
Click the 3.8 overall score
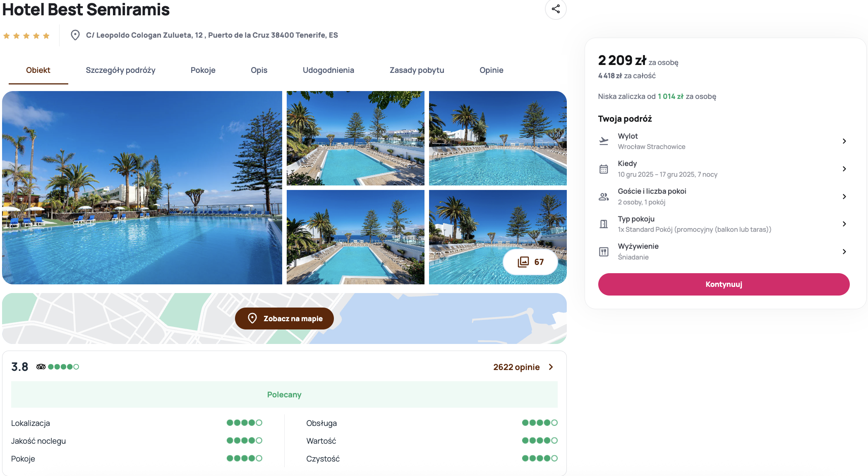pos(19,367)
